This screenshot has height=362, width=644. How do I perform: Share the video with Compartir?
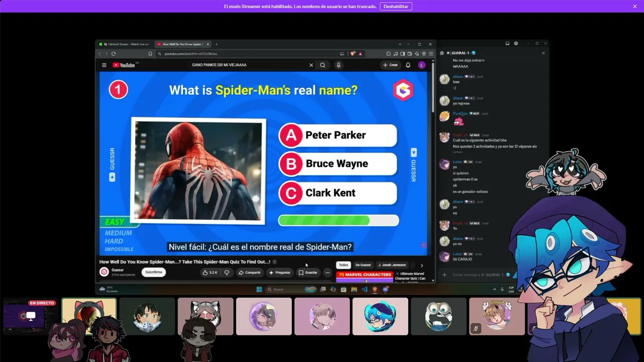pos(250,273)
